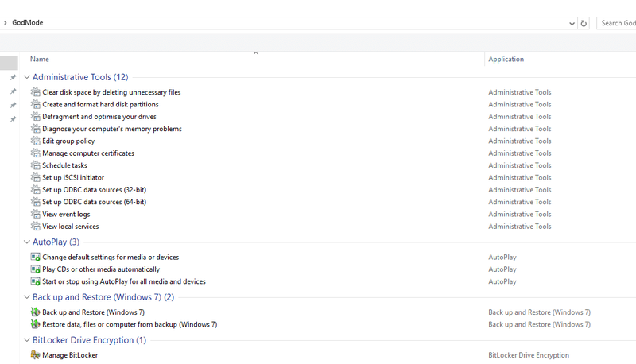Select Play CDs or other media automatically
The image size is (636, 364).
101,269
